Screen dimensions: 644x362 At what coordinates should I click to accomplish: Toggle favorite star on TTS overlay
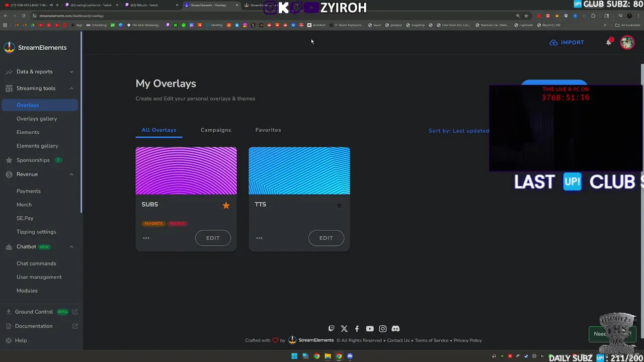tap(339, 205)
